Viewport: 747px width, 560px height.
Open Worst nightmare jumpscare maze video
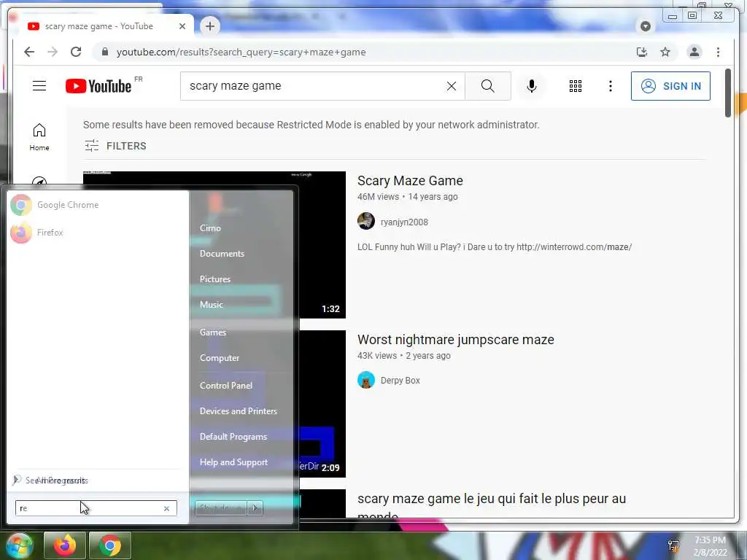[x=456, y=340]
